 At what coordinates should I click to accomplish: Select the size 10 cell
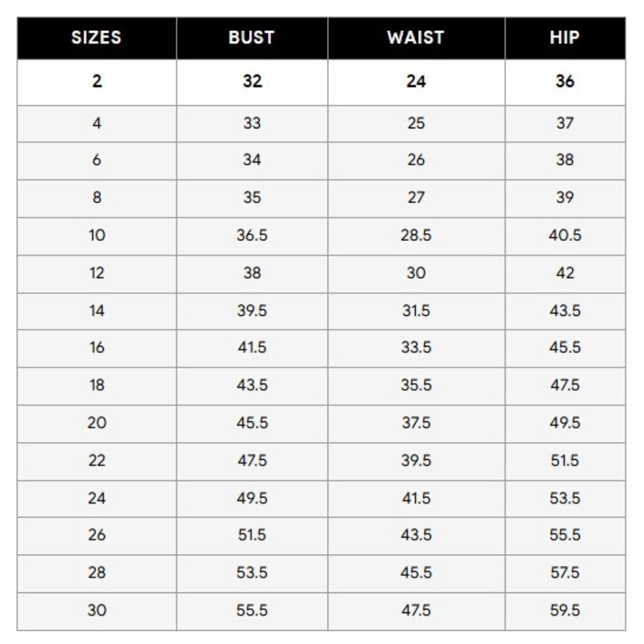[x=97, y=236]
